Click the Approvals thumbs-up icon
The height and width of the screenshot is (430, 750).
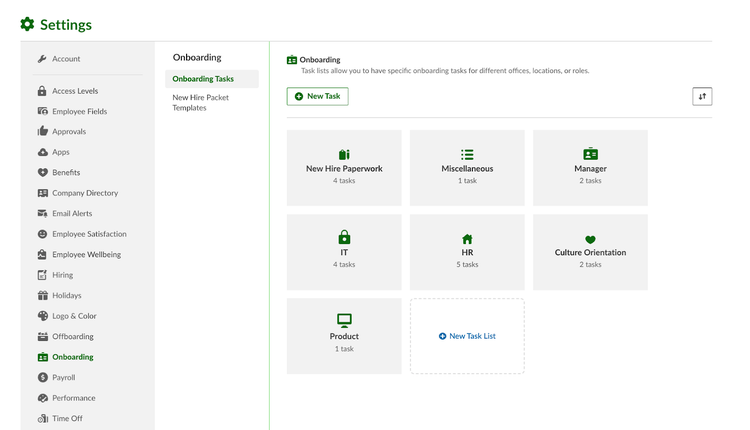point(43,131)
